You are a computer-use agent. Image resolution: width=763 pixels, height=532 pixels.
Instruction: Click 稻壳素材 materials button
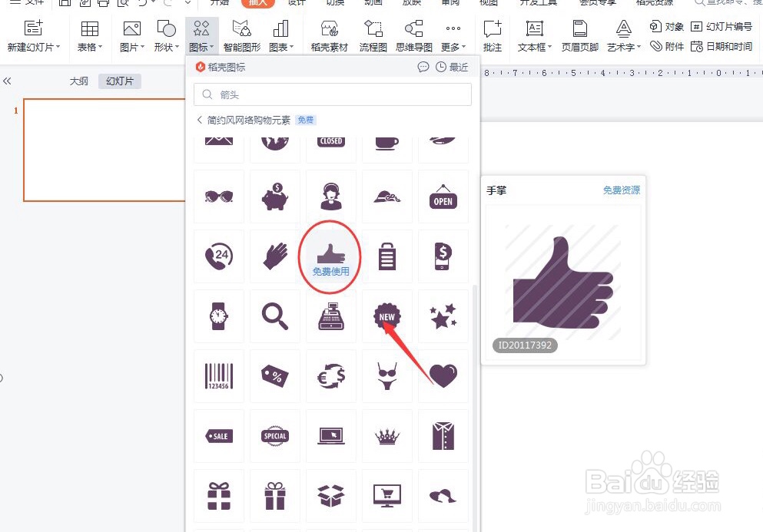pos(330,36)
